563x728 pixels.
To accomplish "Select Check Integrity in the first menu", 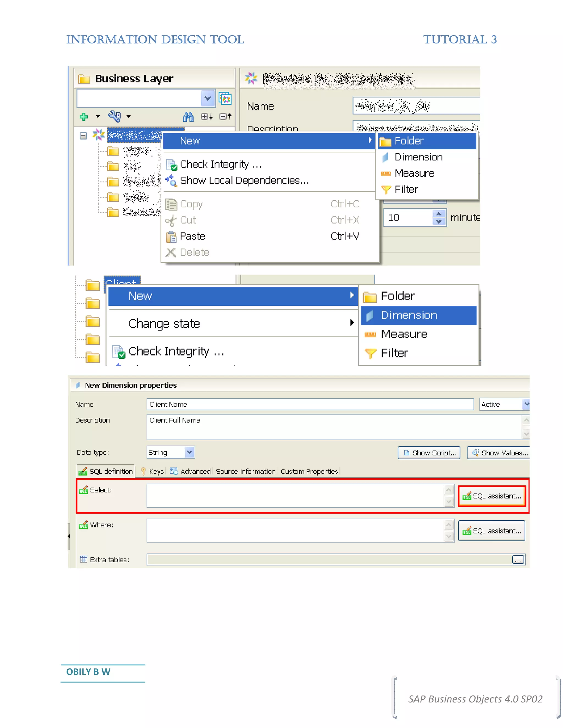I will 220,165.
